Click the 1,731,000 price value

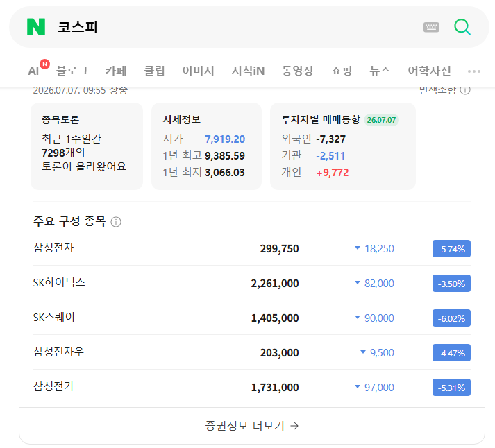pos(275,388)
